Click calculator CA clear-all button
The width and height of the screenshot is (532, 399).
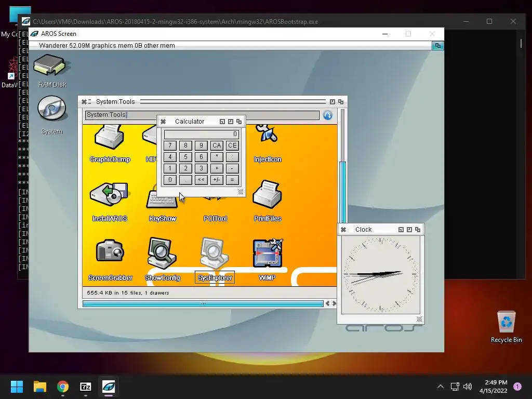(217, 145)
